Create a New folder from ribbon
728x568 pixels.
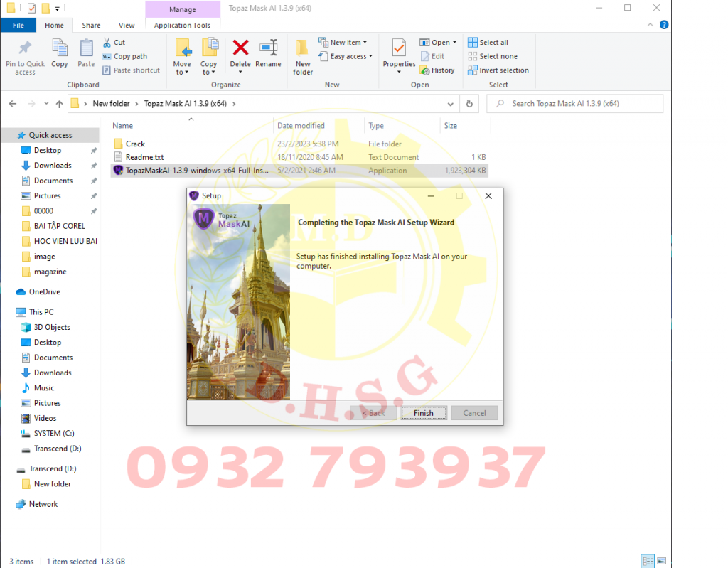coord(303,57)
